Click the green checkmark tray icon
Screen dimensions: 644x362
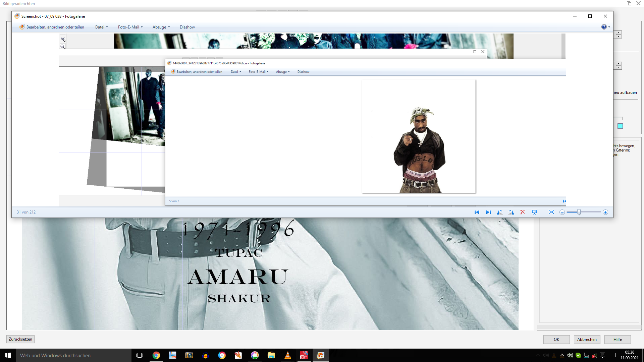[x=578, y=355]
